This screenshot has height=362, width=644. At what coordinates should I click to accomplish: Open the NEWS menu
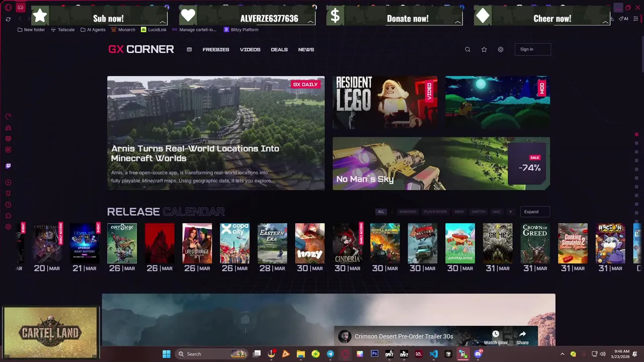[306, 49]
